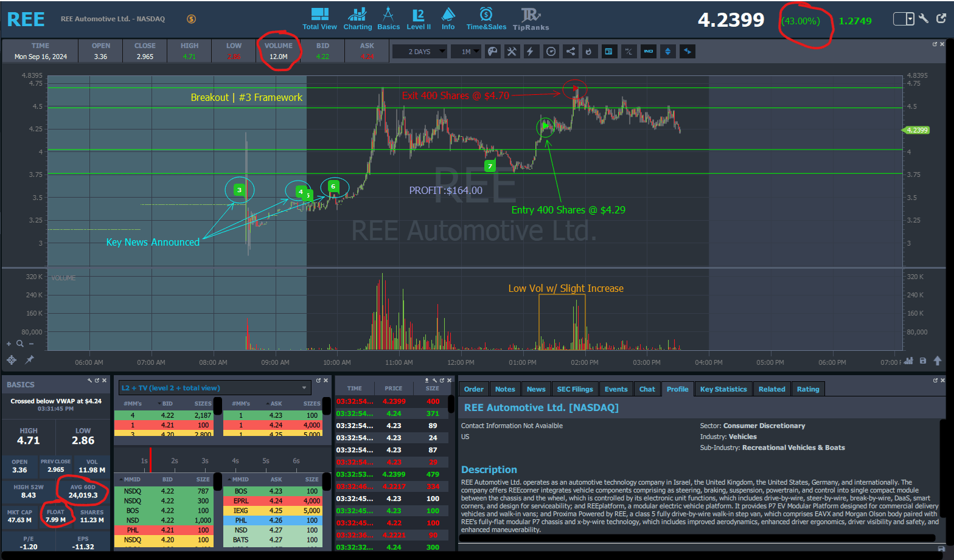Viewport: 954px width, 560px height.
Task: Expand the bid-side MMID column dropdown arrow
Action: point(120,480)
